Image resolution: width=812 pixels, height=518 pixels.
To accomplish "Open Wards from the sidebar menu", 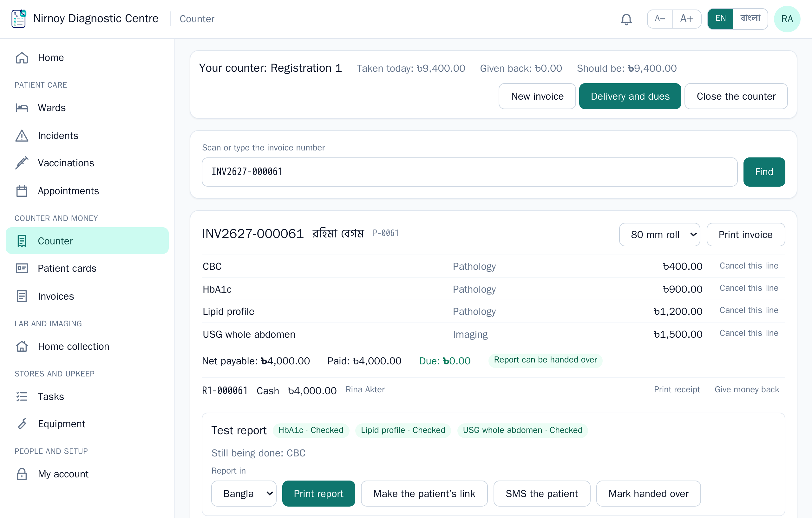I will click(x=87, y=108).
